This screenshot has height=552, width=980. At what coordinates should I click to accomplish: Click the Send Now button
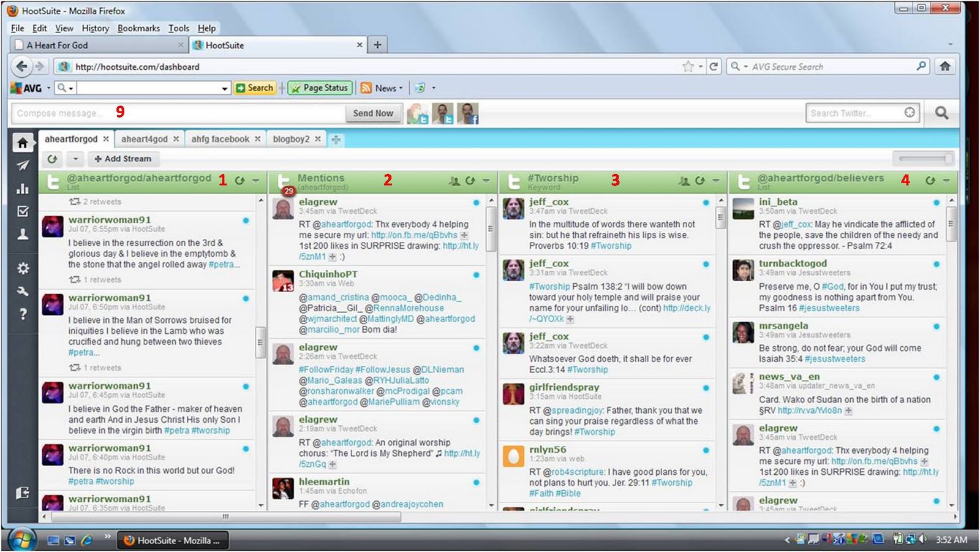[x=373, y=113]
